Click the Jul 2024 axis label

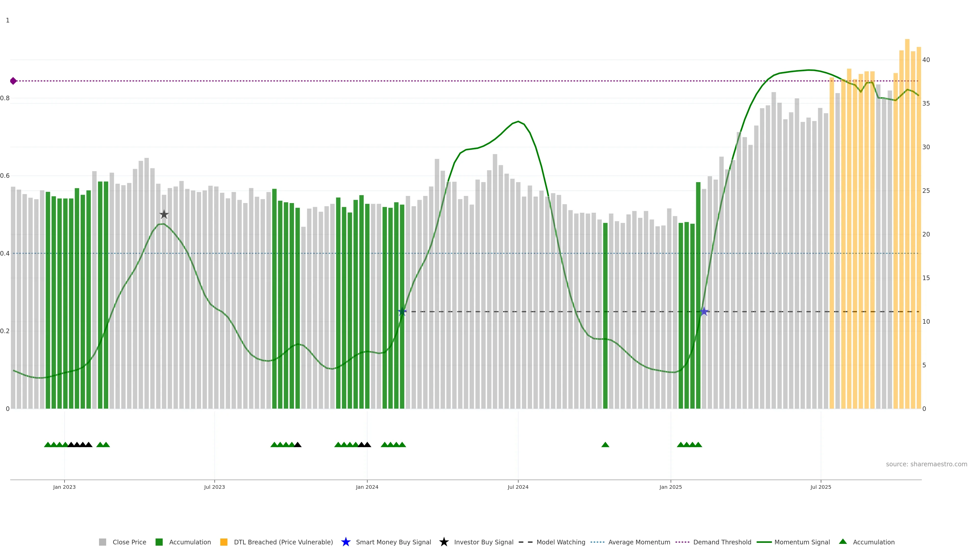pyautogui.click(x=518, y=487)
